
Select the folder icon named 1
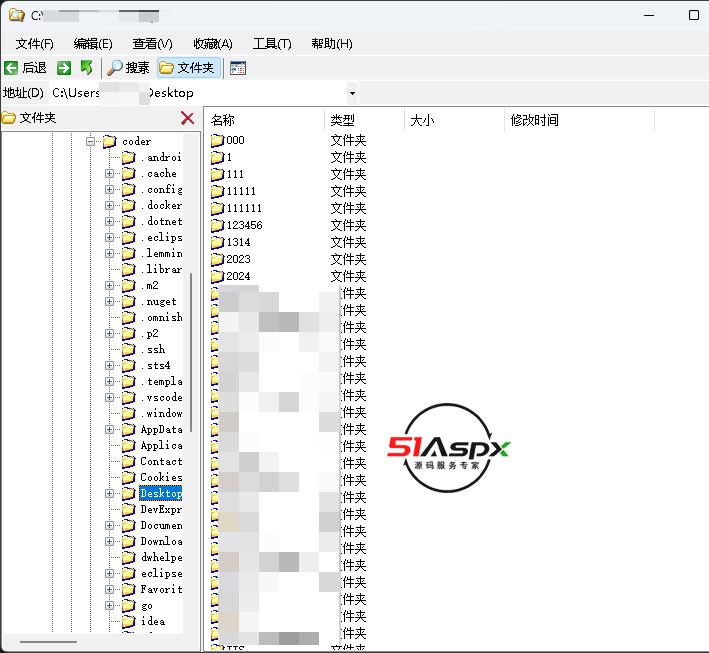(x=217, y=157)
